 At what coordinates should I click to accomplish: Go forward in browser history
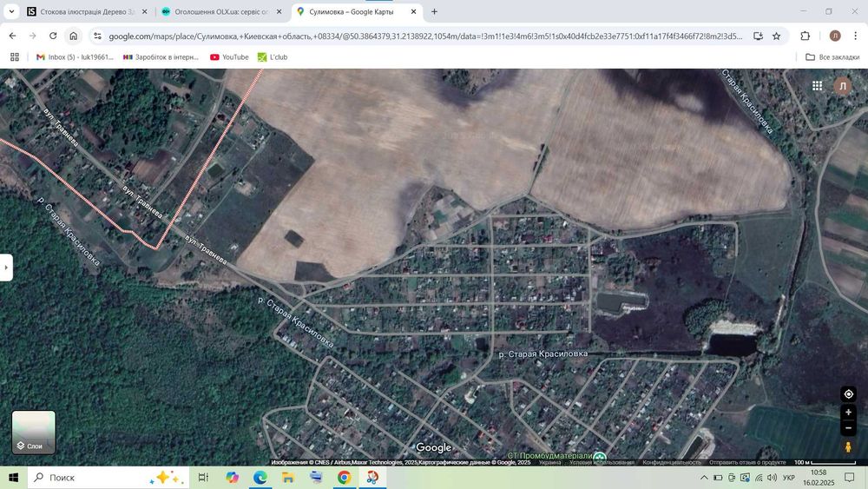pyautogui.click(x=33, y=36)
